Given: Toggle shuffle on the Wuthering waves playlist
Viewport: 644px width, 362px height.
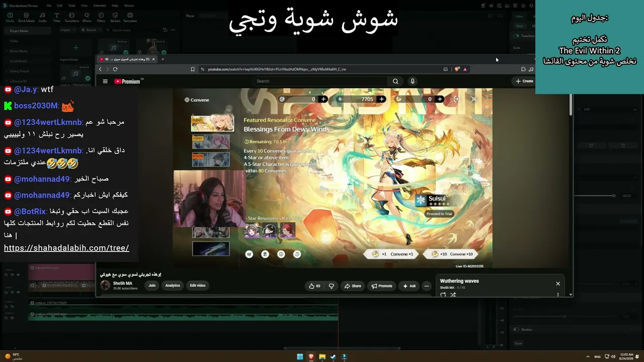Looking at the screenshot, I should point(453,295).
